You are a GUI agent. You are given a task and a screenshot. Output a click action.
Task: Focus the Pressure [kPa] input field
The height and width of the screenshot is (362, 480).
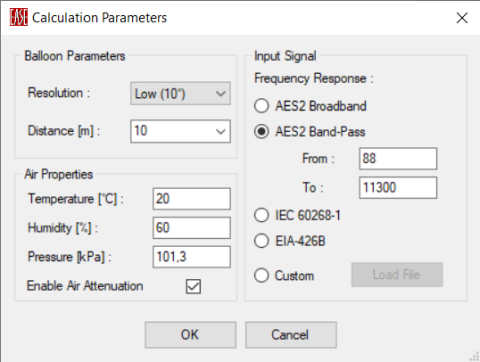click(191, 257)
